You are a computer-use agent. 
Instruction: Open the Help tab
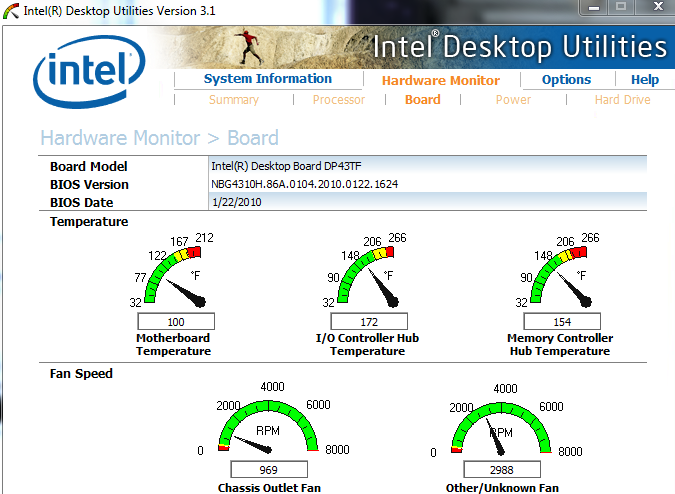(645, 80)
